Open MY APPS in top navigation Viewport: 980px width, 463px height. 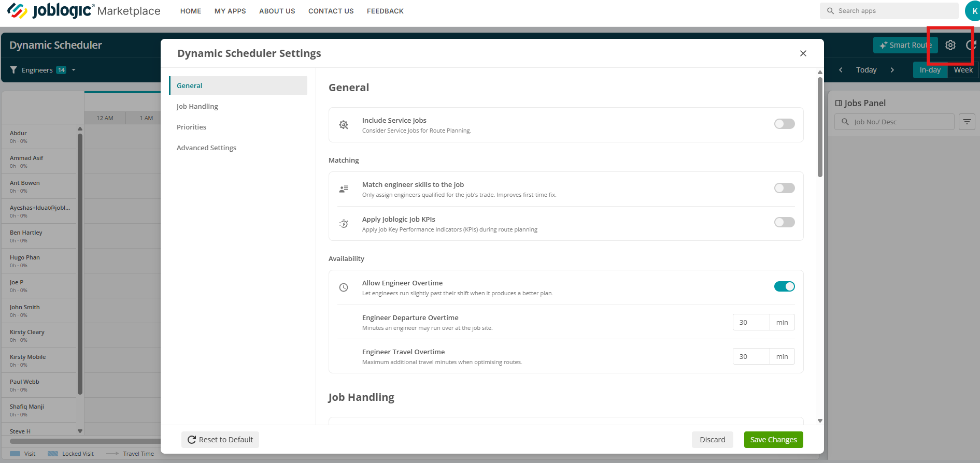click(x=230, y=11)
